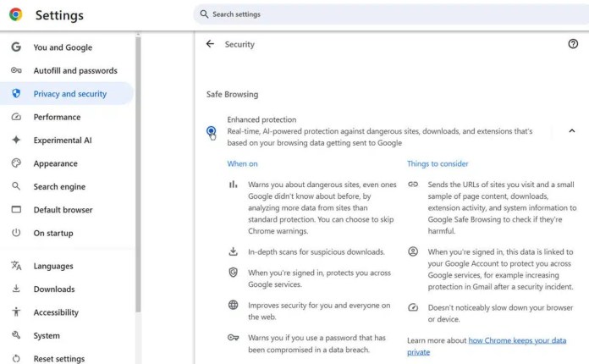Open the help question mark icon
Viewport: 589px width, 364px height.
click(x=572, y=44)
